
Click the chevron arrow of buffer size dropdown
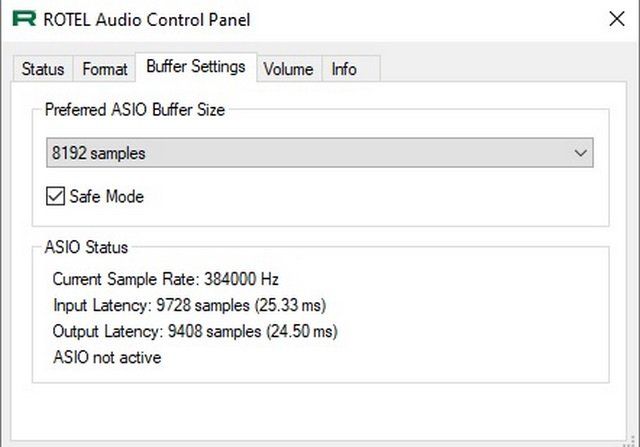(x=580, y=153)
